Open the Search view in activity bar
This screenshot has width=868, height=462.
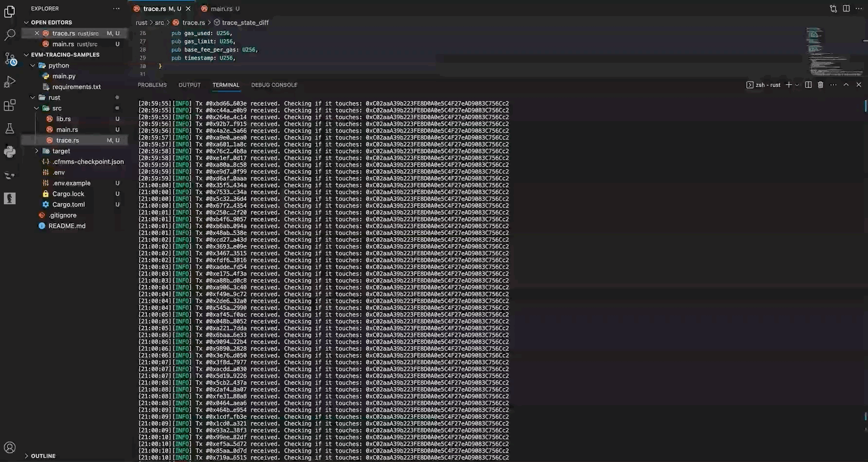[10, 35]
